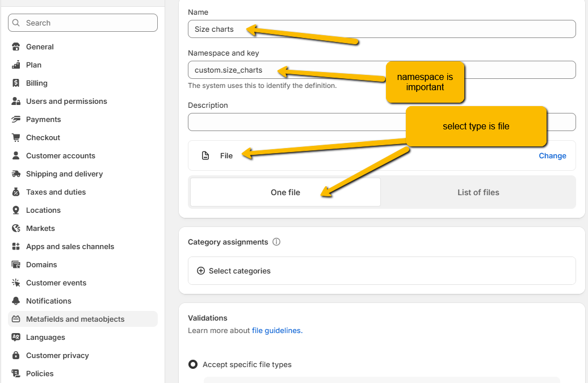This screenshot has height=383, width=588.
Task: Click the Notifications bell icon
Action: point(16,301)
